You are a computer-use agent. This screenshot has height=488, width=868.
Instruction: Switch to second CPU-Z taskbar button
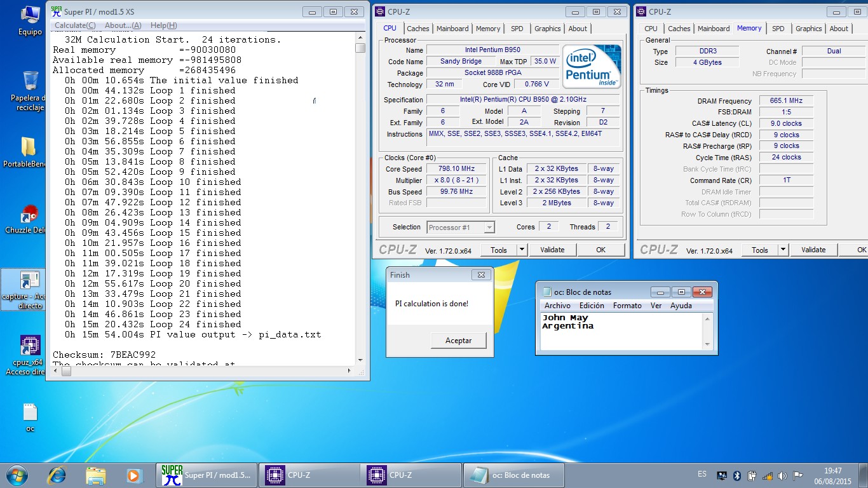point(412,475)
